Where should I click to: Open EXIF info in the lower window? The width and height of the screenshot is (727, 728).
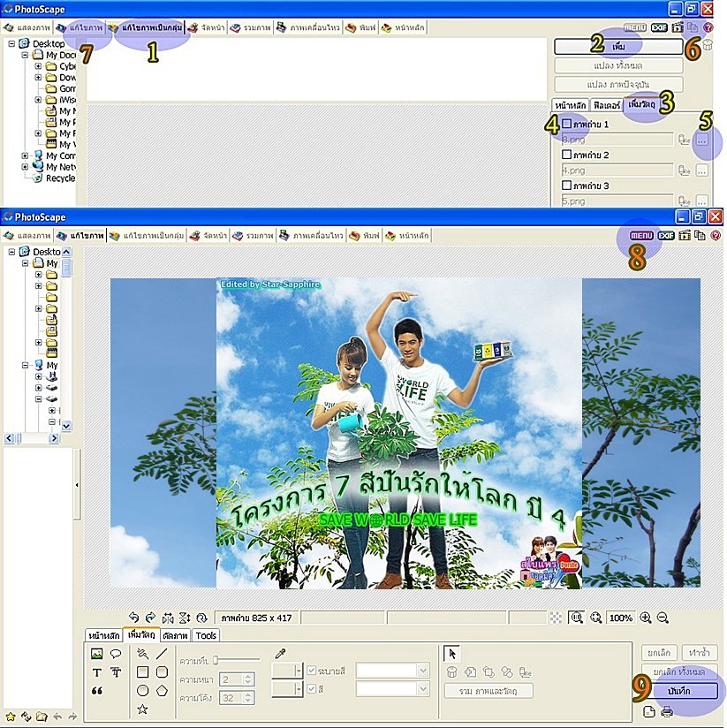(666, 235)
